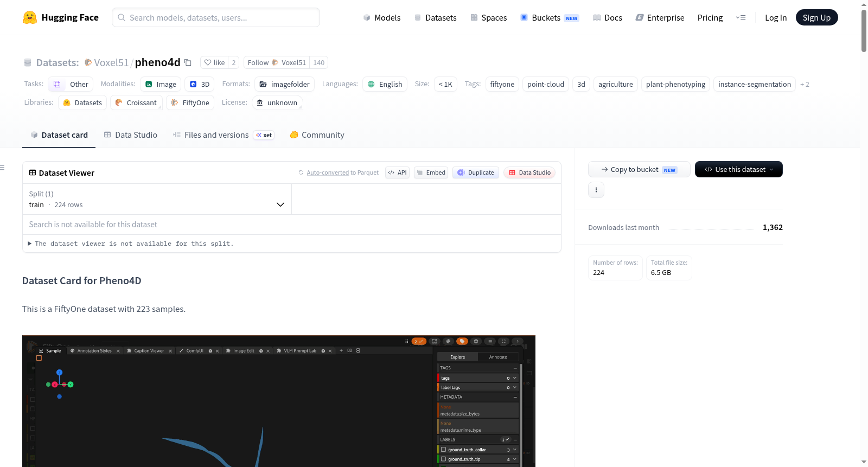Open Models in the top navigation
Viewport: 868px width, 467px height.
(382, 18)
